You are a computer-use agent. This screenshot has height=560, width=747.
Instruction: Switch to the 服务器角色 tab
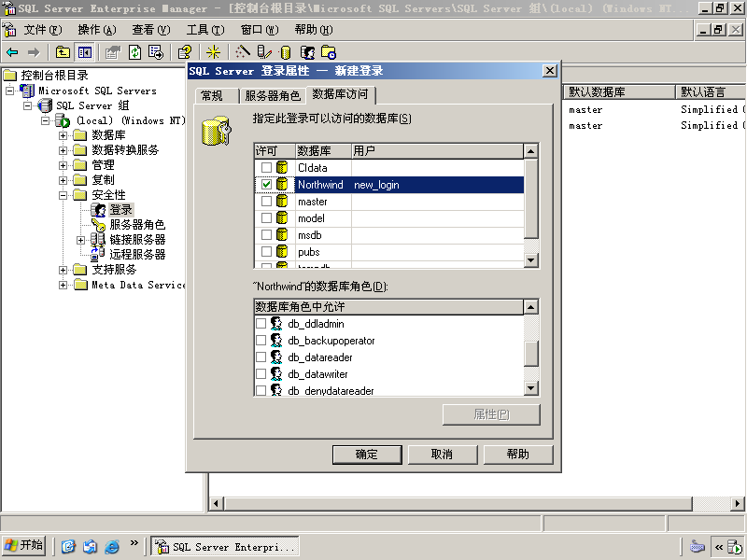click(x=273, y=96)
